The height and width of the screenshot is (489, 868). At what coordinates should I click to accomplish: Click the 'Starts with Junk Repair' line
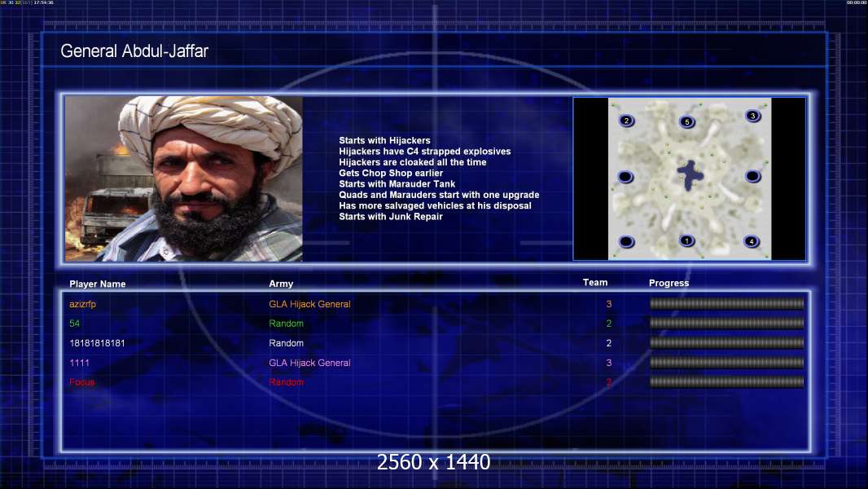click(x=391, y=217)
